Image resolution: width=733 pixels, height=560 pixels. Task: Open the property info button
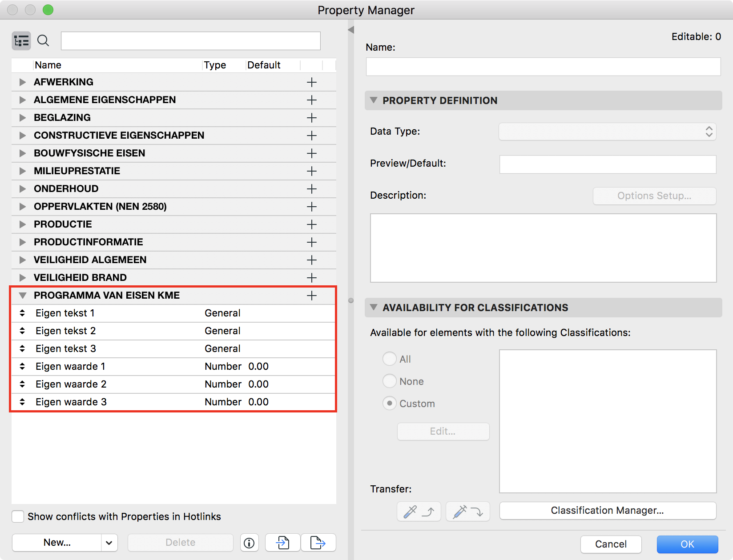click(x=249, y=543)
